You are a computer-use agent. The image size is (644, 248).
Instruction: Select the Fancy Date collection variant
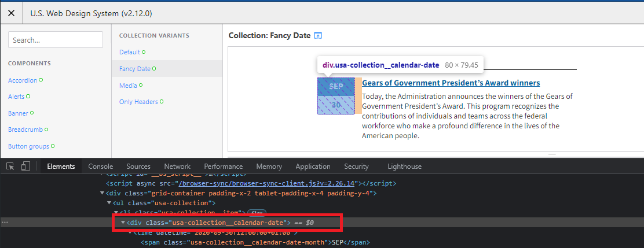coord(135,69)
